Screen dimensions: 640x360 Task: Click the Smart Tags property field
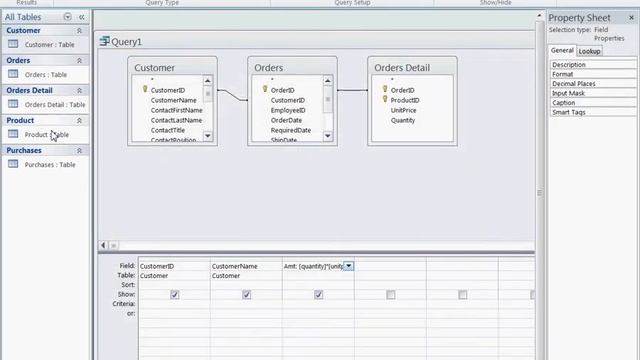(593, 112)
